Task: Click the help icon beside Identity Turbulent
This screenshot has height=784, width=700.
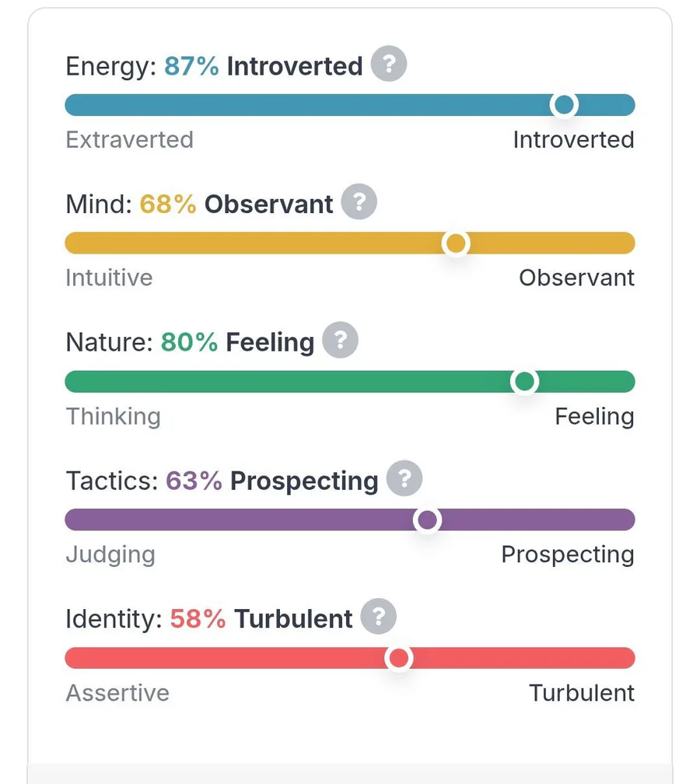Action: pyautogui.click(x=378, y=618)
